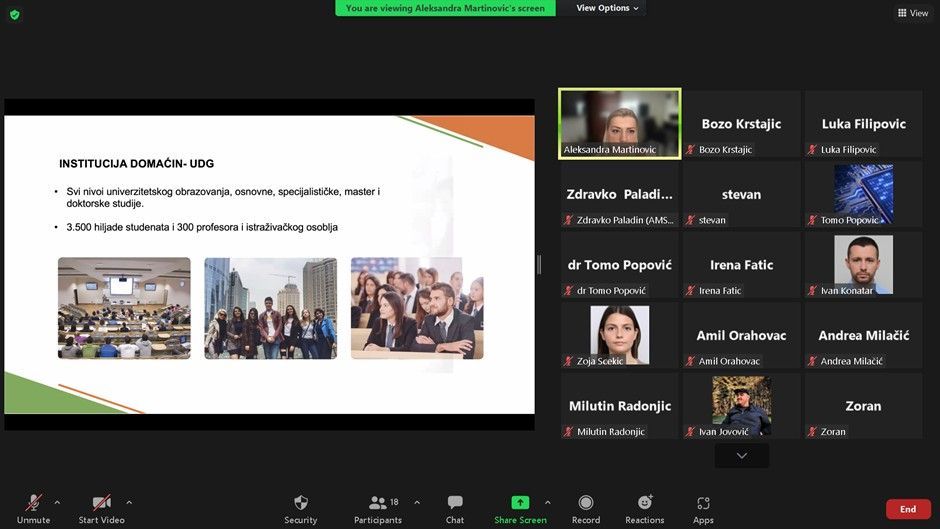The image size is (940, 529).
Task: Expand video options arrow beside Start Video
Action: 129,502
